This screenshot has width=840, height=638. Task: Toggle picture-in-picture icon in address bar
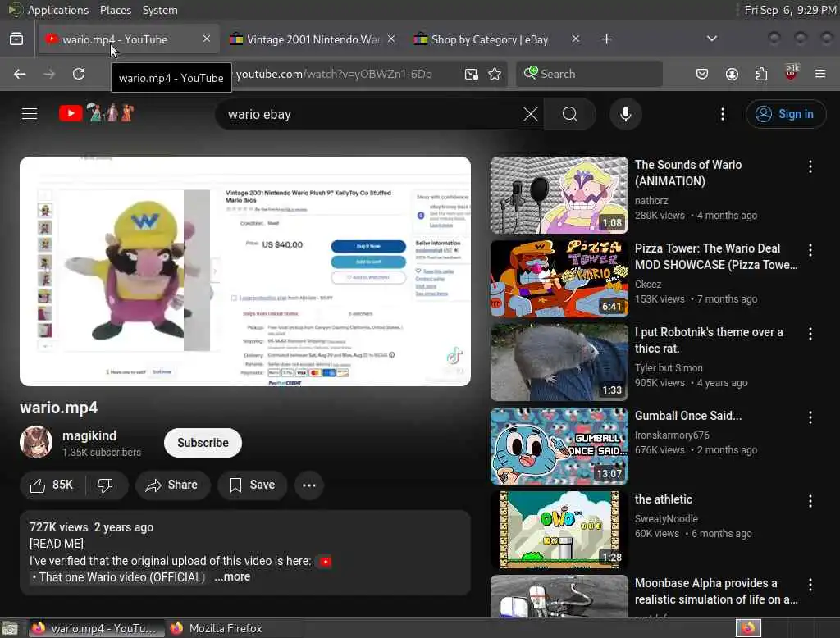pyautogui.click(x=471, y=74)
